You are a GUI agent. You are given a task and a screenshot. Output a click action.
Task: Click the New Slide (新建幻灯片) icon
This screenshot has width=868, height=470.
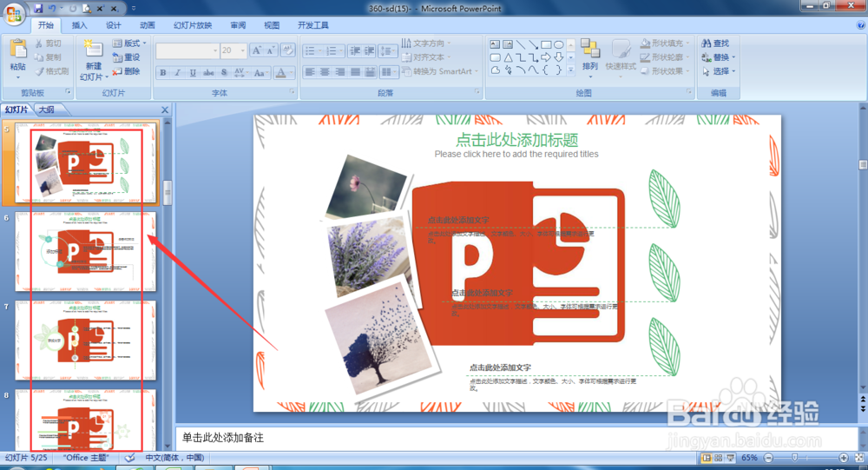point(93,49)
